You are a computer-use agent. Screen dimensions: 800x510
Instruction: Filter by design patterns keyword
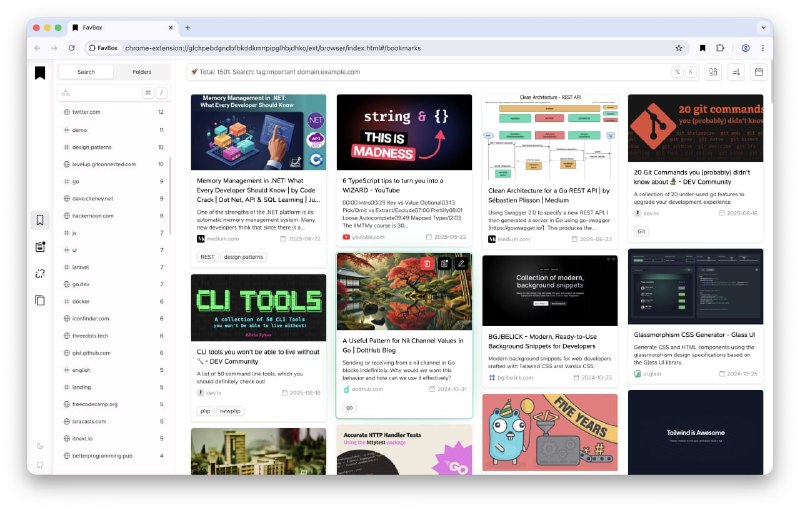pos(113,147)
